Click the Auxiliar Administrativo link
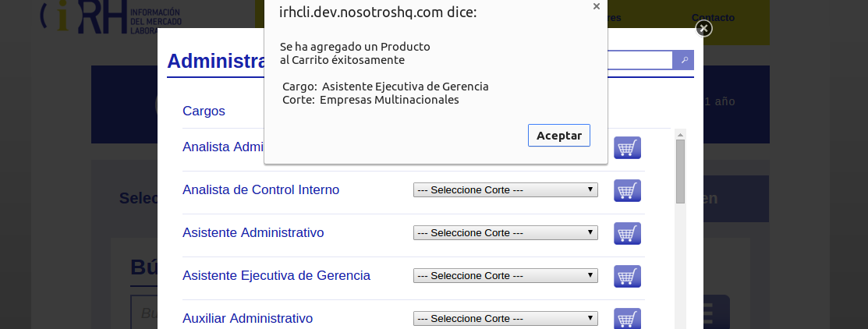Screen dimensions: 868x329 247,319
